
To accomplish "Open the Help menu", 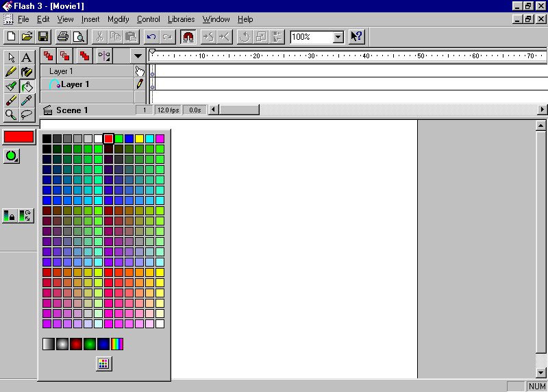I will pos(245,19).
